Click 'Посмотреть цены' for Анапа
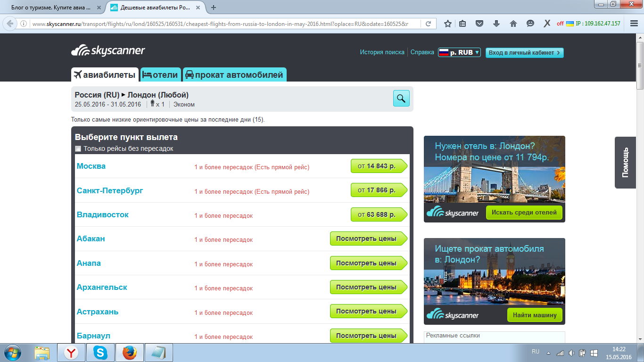The height and width of the screenshot is (362, 644). pos(368,263)
